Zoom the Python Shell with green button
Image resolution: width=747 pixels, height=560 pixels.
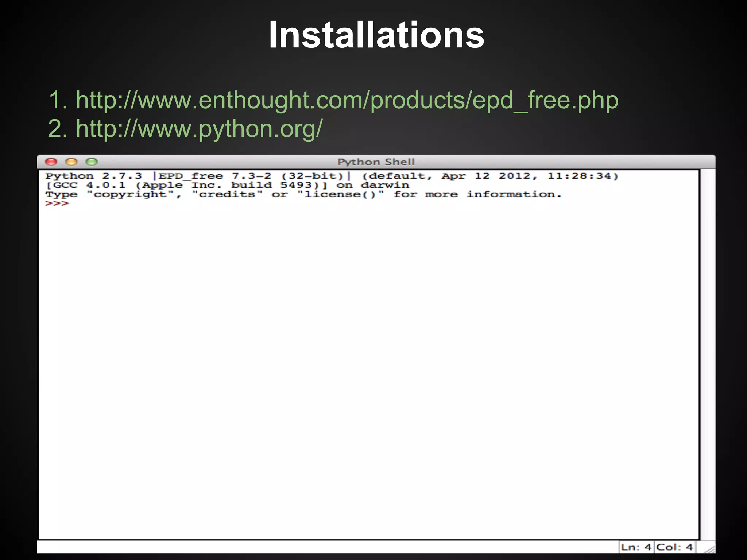coord(92,162)
